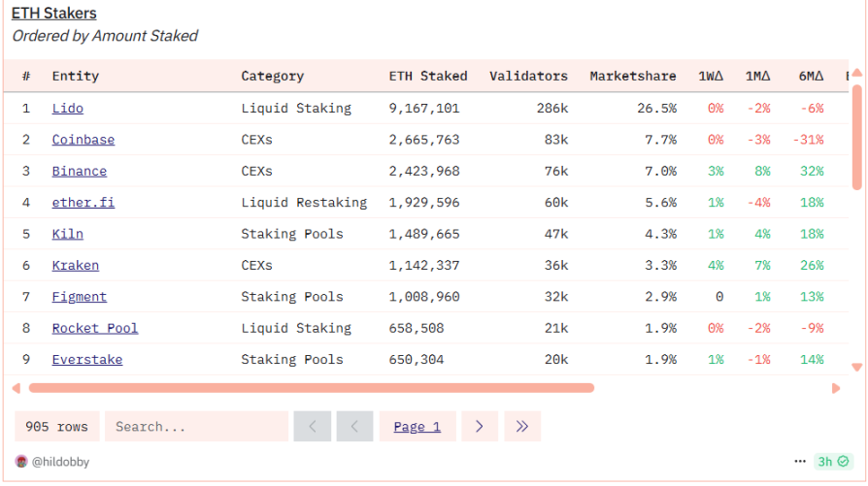Viewport: 868px width, 486px height.
Task: Focus the Search input field
Action: coord(196,426)
